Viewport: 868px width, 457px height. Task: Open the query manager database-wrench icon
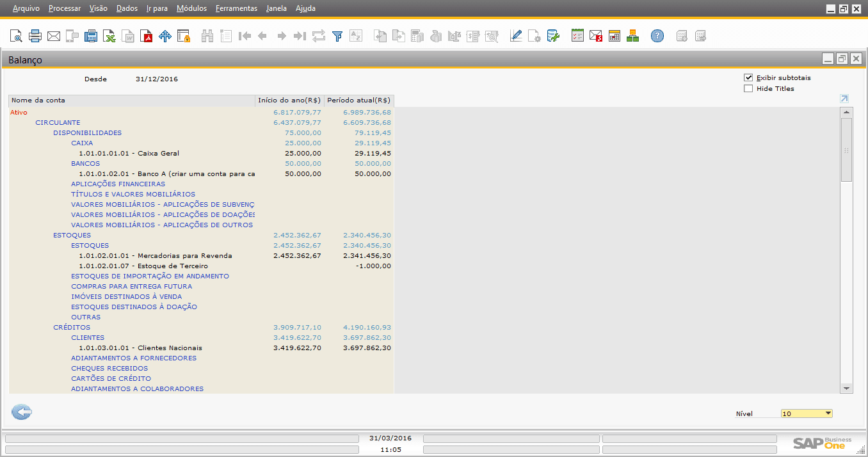tap(553, 36)
